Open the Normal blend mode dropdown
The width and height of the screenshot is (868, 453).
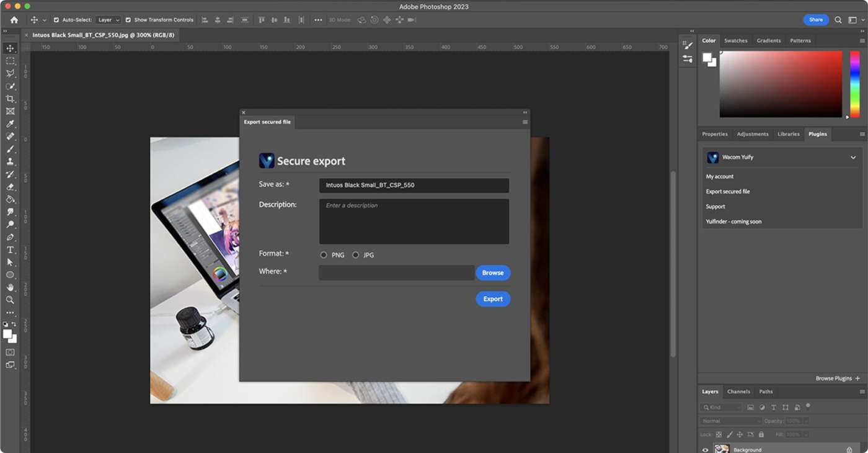click(729, 421)
